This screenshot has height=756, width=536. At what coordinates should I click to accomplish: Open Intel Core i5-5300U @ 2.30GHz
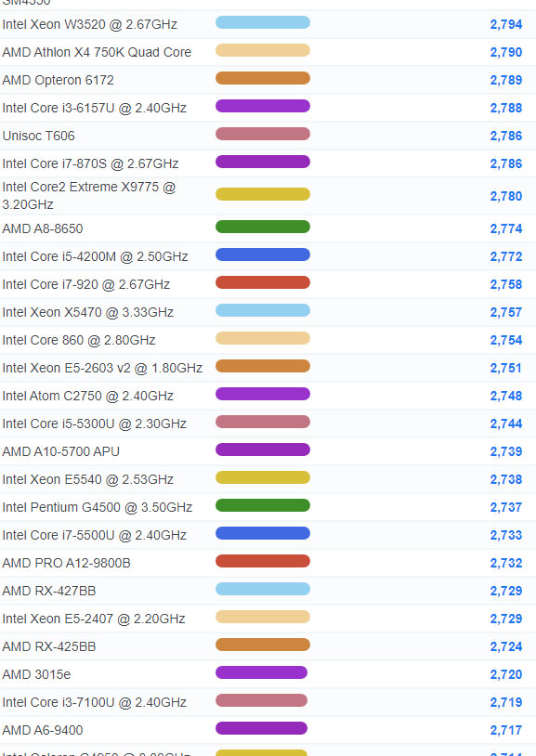(x=94, y=424)
